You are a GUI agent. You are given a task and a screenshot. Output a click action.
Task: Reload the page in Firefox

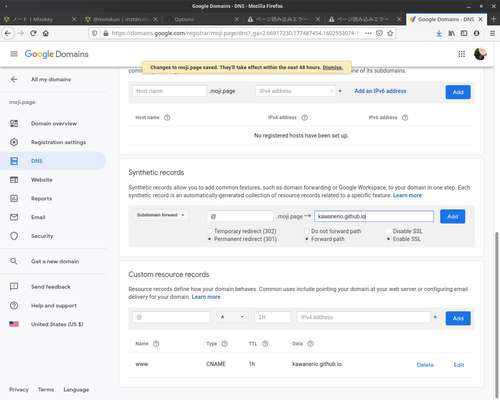33,33
